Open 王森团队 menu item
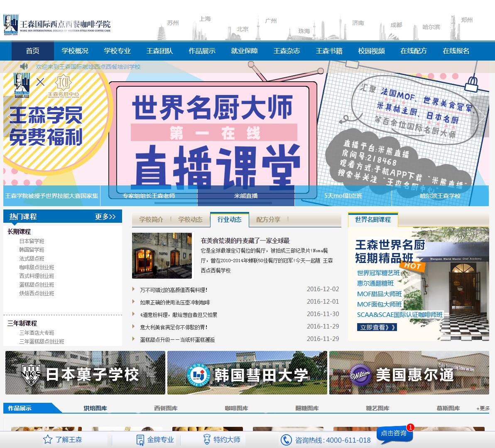Image resolution: width=495 pixels, height=448 pixels. [x=159, y=51]
